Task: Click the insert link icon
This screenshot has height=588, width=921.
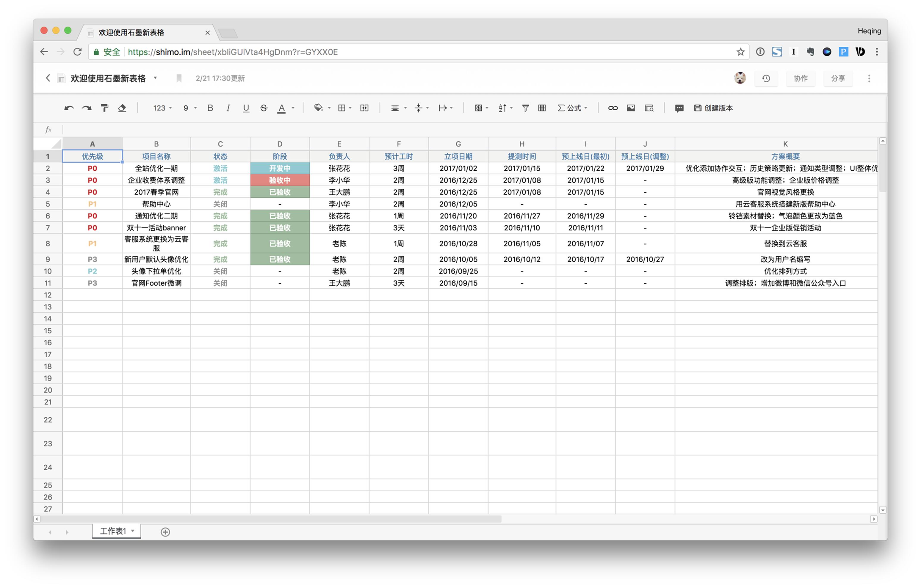Action: coord(613,108)
